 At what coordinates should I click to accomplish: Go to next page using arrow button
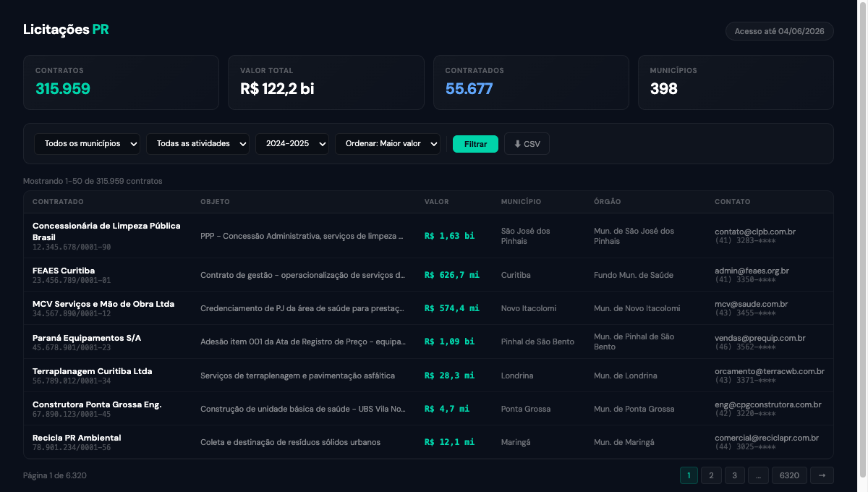tap(822, 475)
